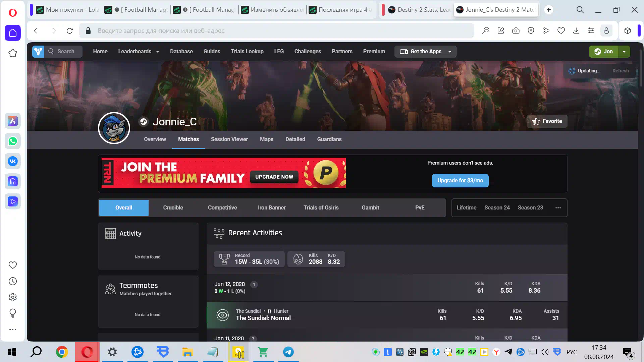This screenshot has width=644, height=362.
Task: Open the player arrow icon in sidebar
Action: (x=13, y=201)
